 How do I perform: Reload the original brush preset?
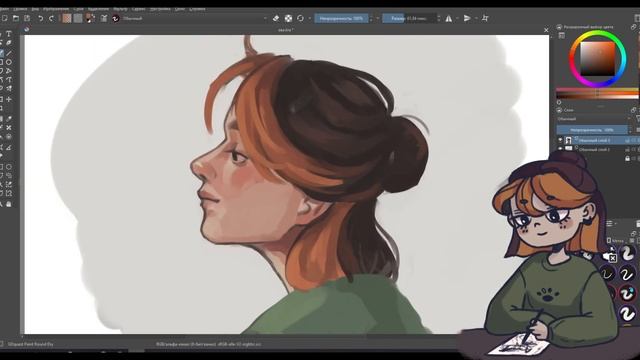coord(300,18)
